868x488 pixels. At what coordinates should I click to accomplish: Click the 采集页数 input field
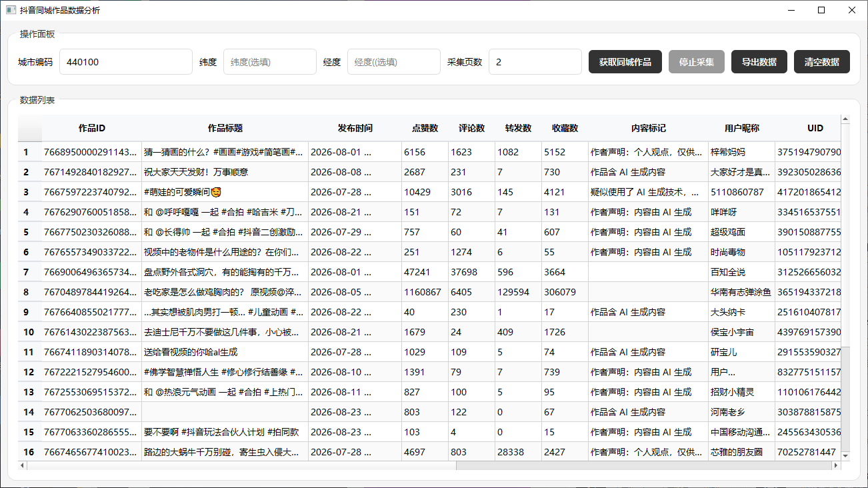[x=535, y=62]
